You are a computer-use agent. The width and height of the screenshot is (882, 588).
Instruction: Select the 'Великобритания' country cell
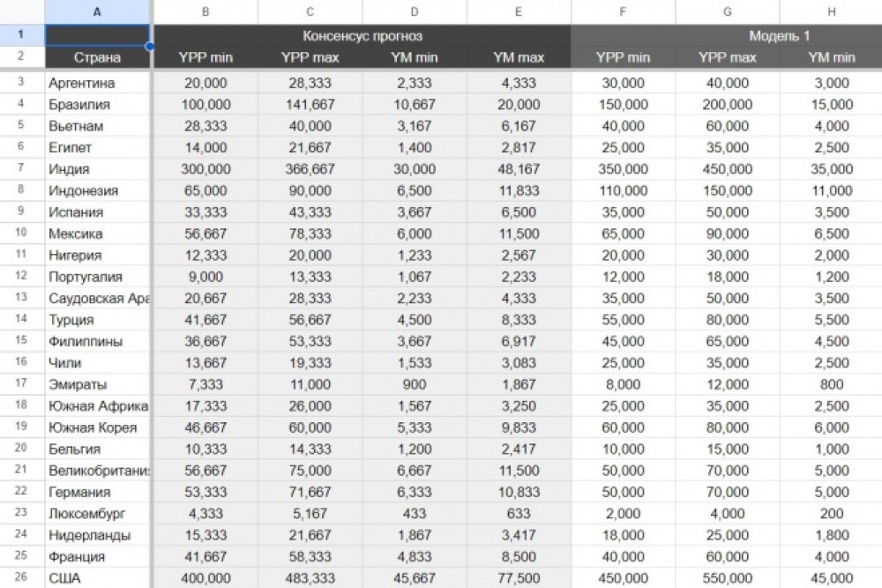pos(97,471)
